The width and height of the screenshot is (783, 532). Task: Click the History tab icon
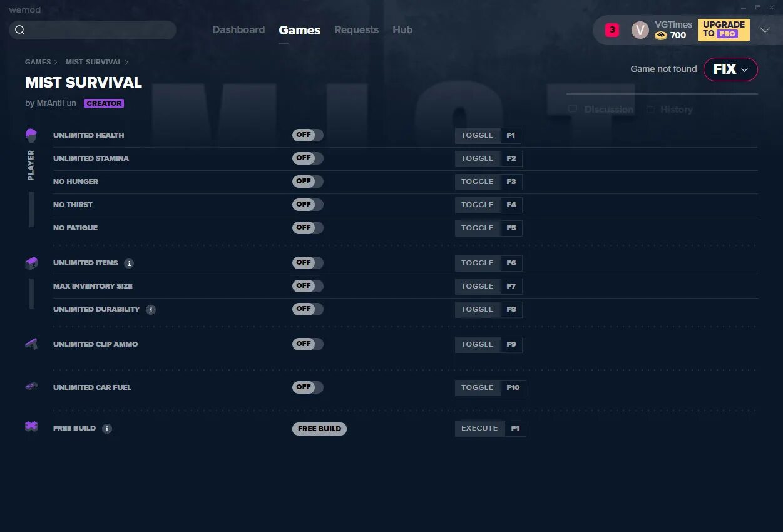(650, 109)
